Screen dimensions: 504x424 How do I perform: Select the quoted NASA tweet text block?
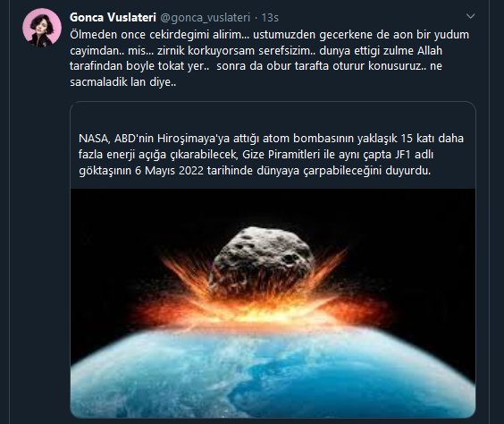[272, 155]
